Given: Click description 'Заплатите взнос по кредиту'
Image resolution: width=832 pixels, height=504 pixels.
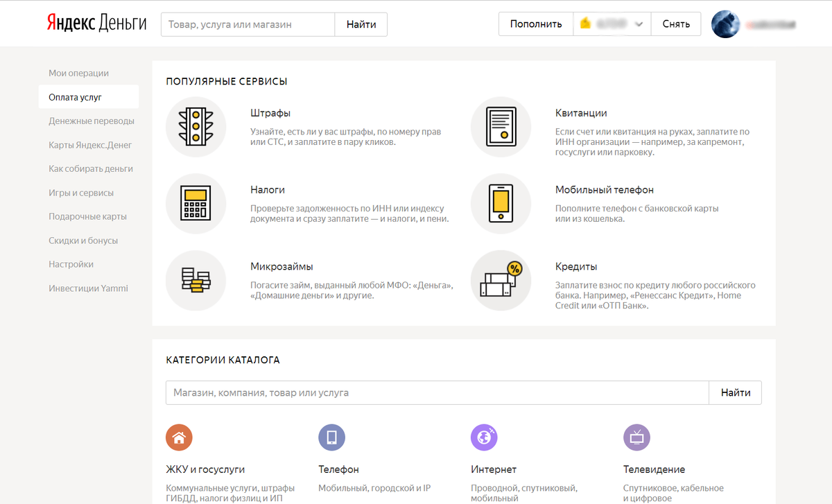Looking at the screenshot, I should click(655, 295).
